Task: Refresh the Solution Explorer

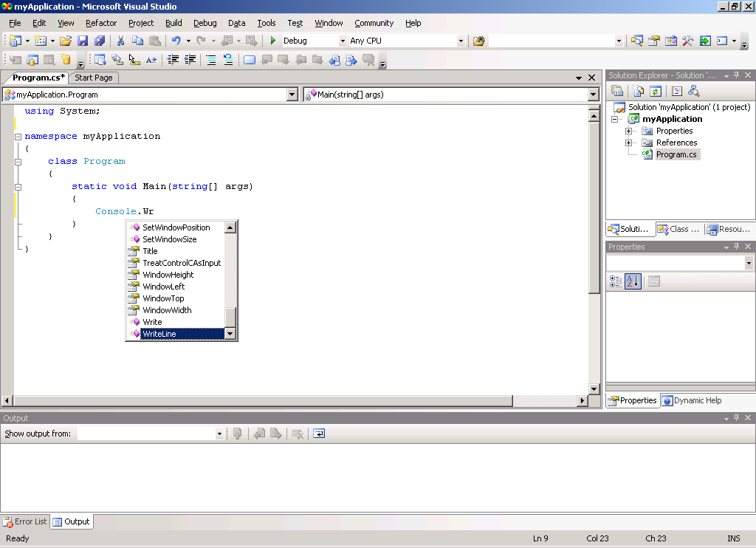Action: coord(656,91)
